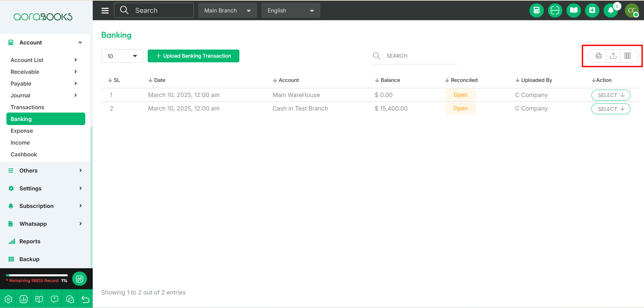The width and height of the screenshot is (644, 308).
Task: Open Cashbook in sidebar
Action: click(24, 154)
